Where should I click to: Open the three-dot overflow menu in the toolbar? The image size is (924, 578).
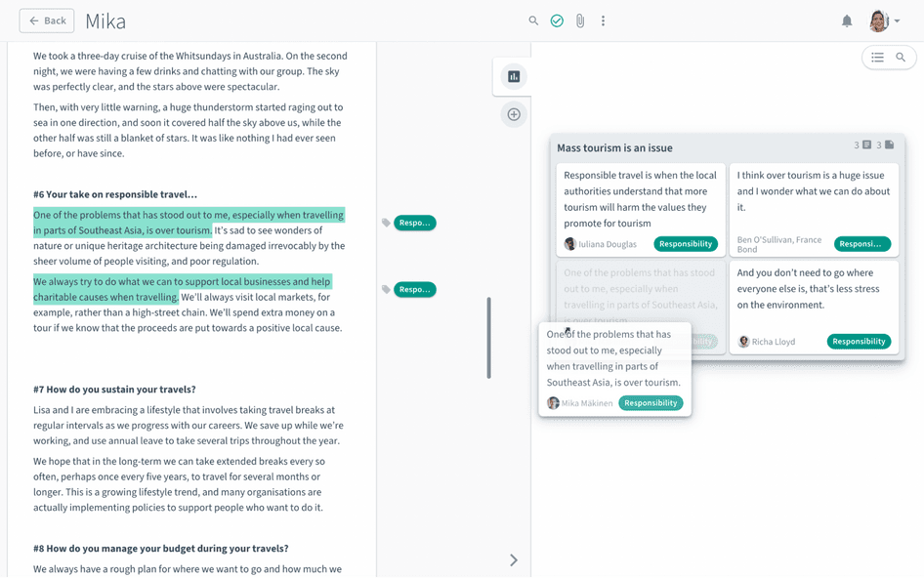[603, 20]
